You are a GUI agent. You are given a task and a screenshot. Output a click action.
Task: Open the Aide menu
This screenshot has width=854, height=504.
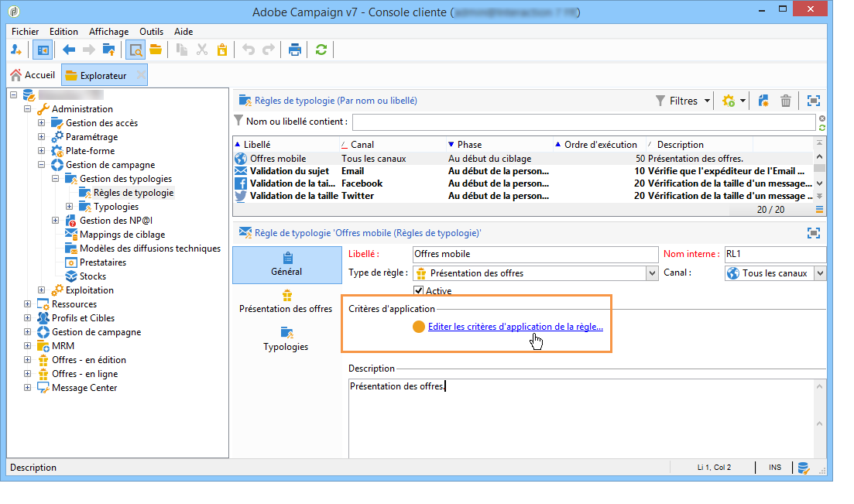(183, 32)
